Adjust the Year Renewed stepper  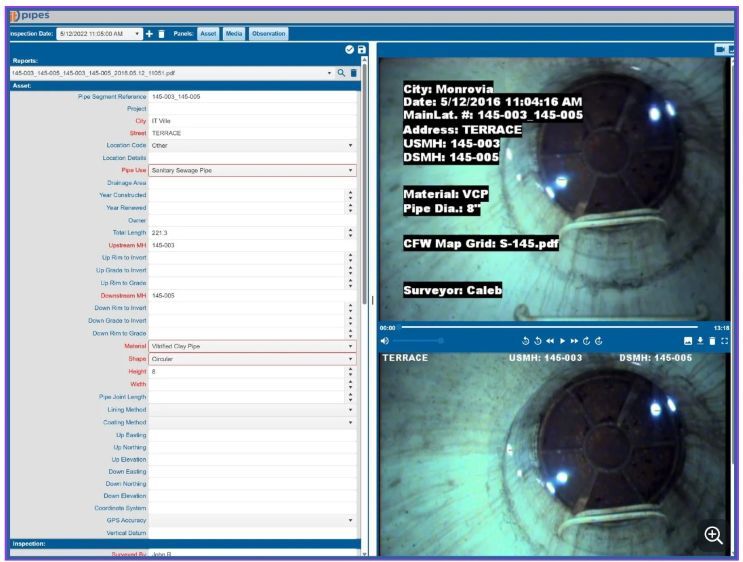(350, 208)
